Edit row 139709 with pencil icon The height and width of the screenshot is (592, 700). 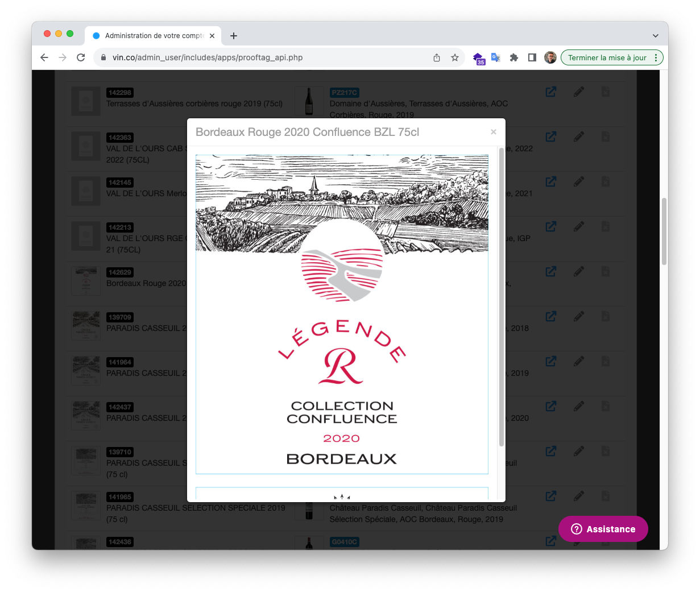tap(579, 316)
